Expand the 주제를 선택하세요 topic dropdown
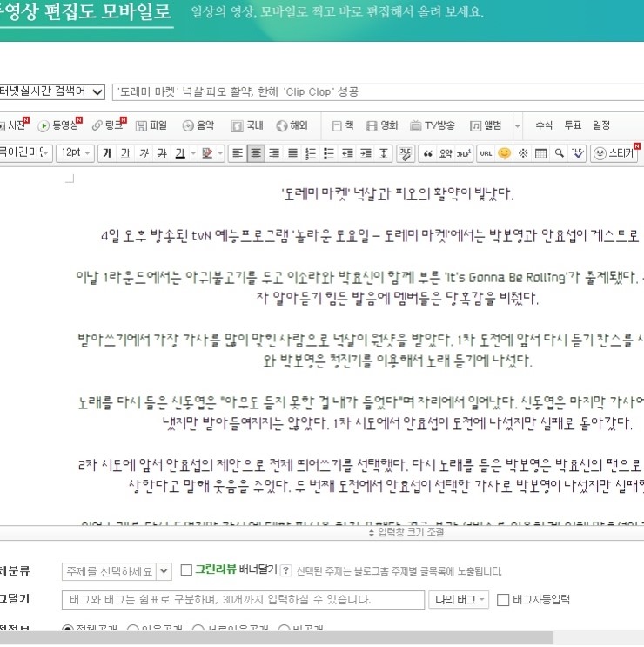Screen dimensions: 644x647 [x=117, y=571]
